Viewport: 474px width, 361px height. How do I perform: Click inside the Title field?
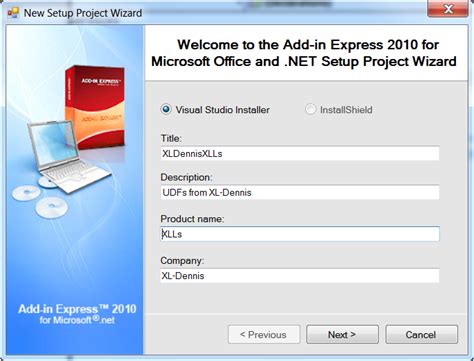pyautogui.click(x=300, y=154)
